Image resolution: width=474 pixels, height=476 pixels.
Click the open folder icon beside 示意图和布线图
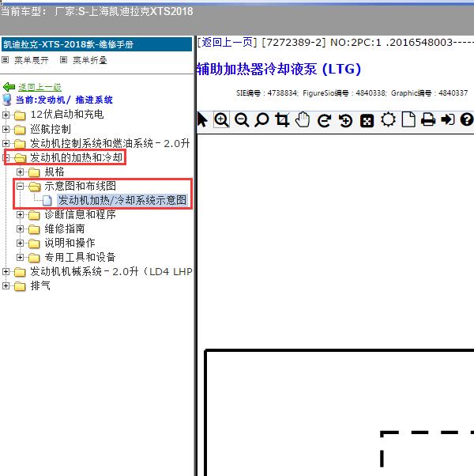(35, 187)
